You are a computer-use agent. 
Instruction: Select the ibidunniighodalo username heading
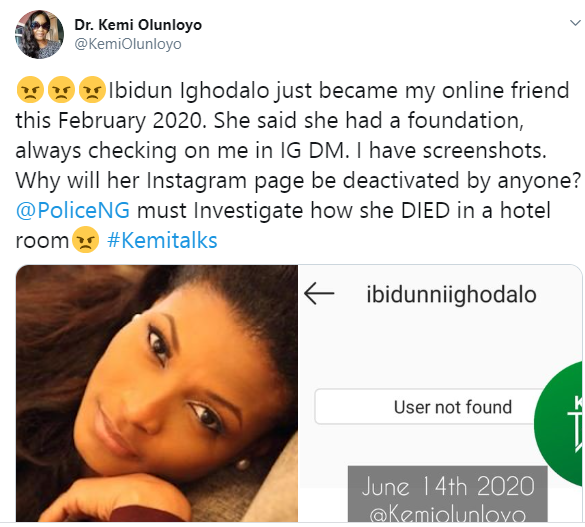click(451, 295)
